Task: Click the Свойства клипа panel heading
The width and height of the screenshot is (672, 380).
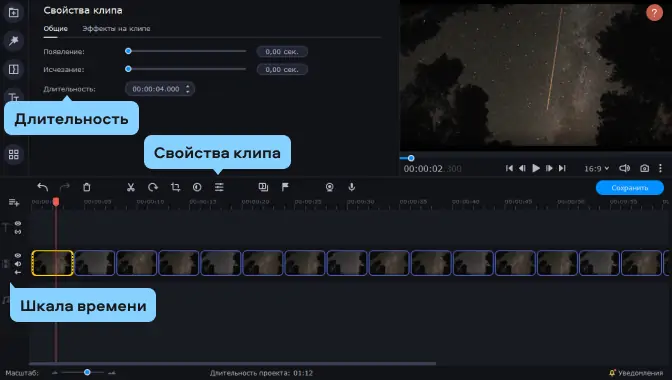Action: click(83, 10)
